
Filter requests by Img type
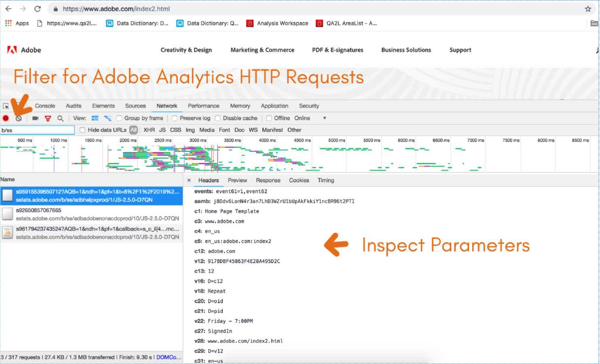click(190, 130)
